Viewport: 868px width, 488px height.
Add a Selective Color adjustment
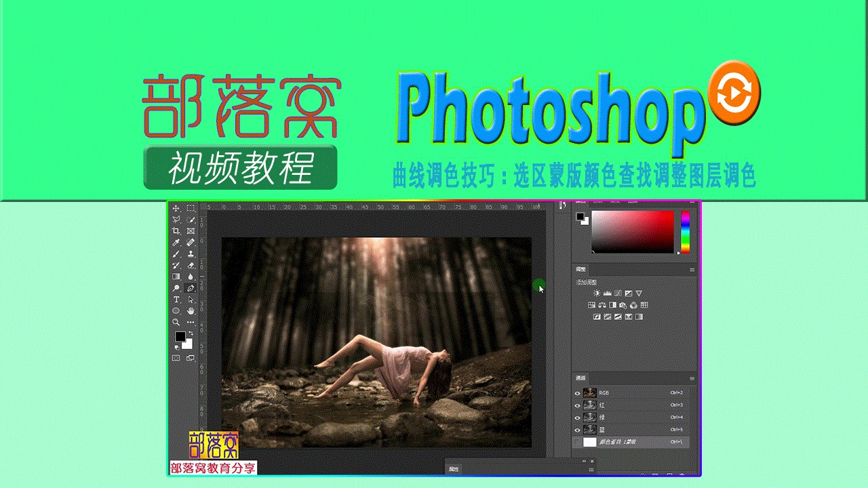(629, 317)
